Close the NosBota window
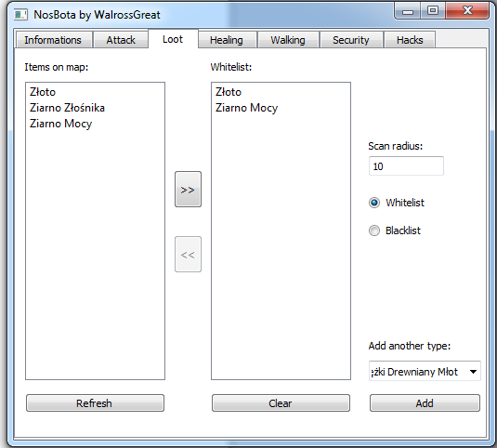The height and width of the screenshot is (448, 497). tap(467, 11)
